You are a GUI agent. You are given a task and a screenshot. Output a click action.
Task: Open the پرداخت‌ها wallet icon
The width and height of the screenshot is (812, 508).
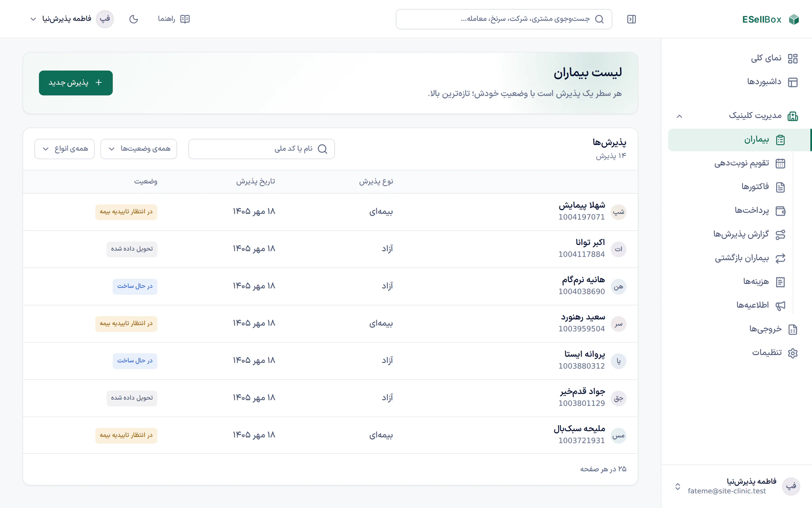coord(780,211)
